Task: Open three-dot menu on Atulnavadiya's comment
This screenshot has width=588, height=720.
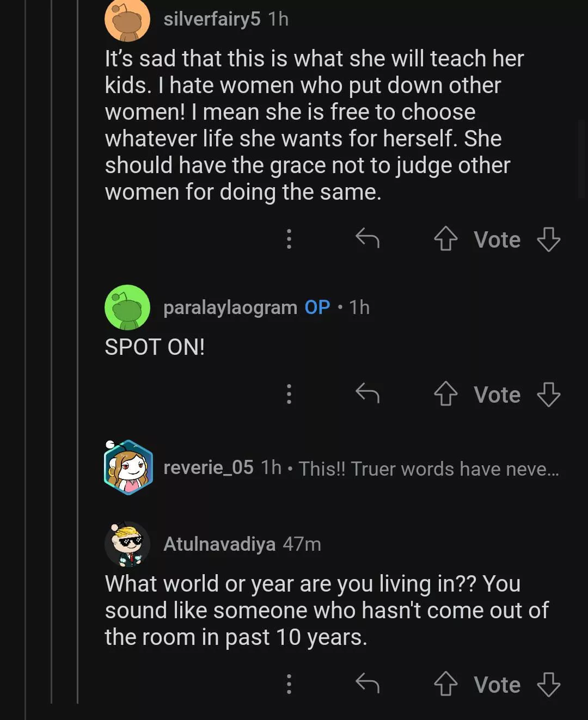Action: (289, 684)
